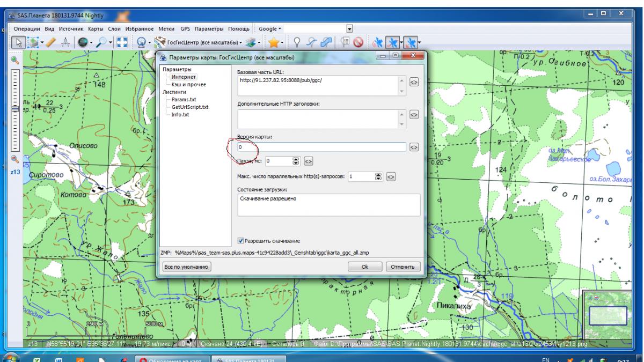The image size is (644, 362).
Task: Click the zoom-out magnifier below zoom slider
Action: click(x=15, y=159)
